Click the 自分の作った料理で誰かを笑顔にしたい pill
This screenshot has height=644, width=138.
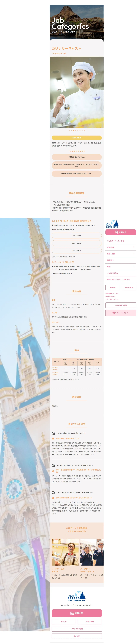click(77, 174)
